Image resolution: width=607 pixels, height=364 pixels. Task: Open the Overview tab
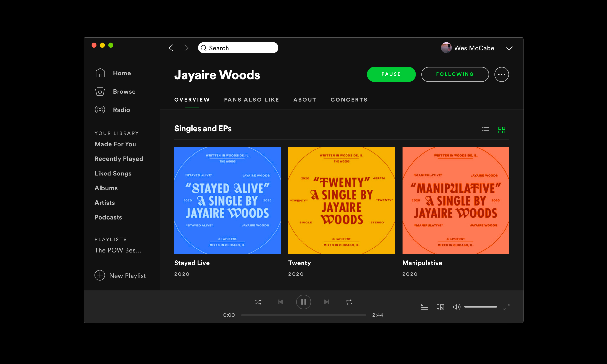pyautogui.click(x=192, y=100)
